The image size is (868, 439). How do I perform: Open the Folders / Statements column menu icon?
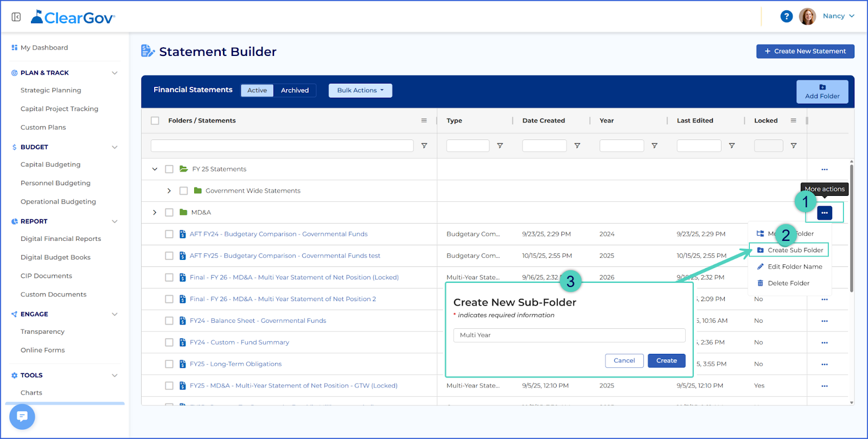point(424,120)
